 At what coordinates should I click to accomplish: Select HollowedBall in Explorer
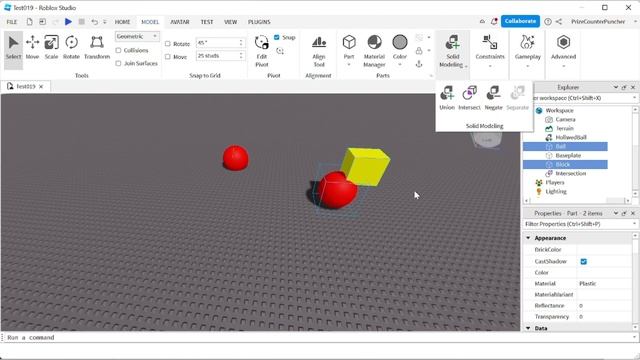pos(571,138)
